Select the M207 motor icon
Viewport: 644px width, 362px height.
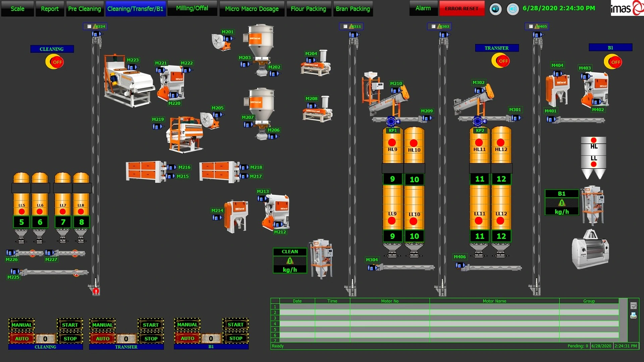pyautogui.click(x=248, y=125)
